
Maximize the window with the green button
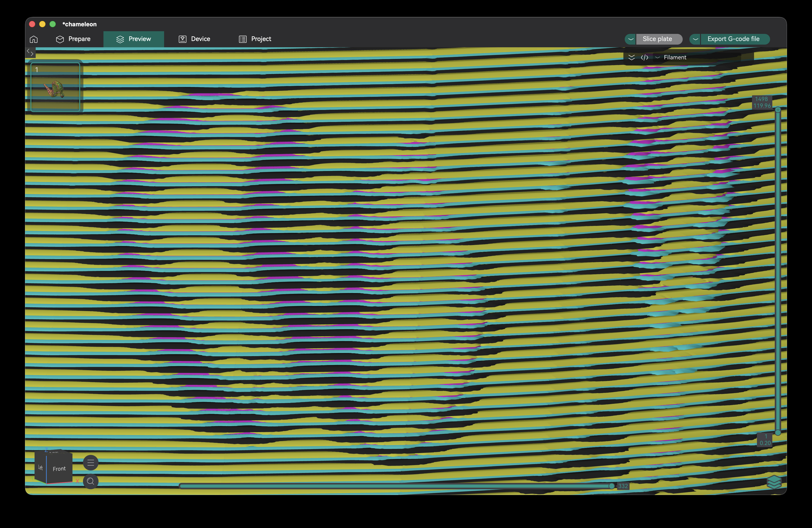click(53, 24)
